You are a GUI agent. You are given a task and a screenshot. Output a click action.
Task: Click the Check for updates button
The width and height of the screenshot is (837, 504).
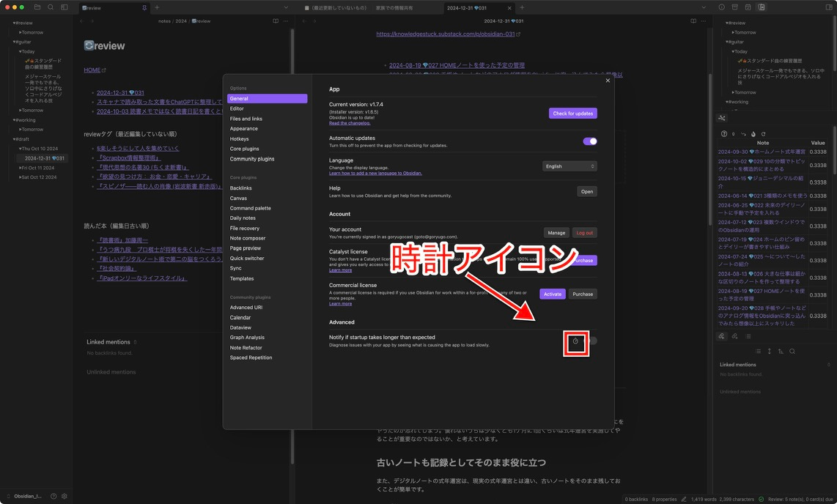point(572,113)
